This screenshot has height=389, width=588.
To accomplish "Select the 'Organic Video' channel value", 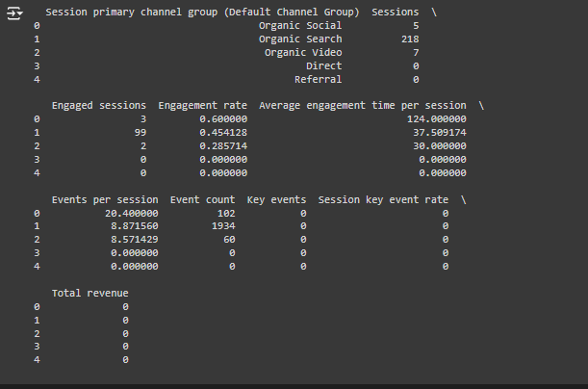I will click(x=303, y=53).
